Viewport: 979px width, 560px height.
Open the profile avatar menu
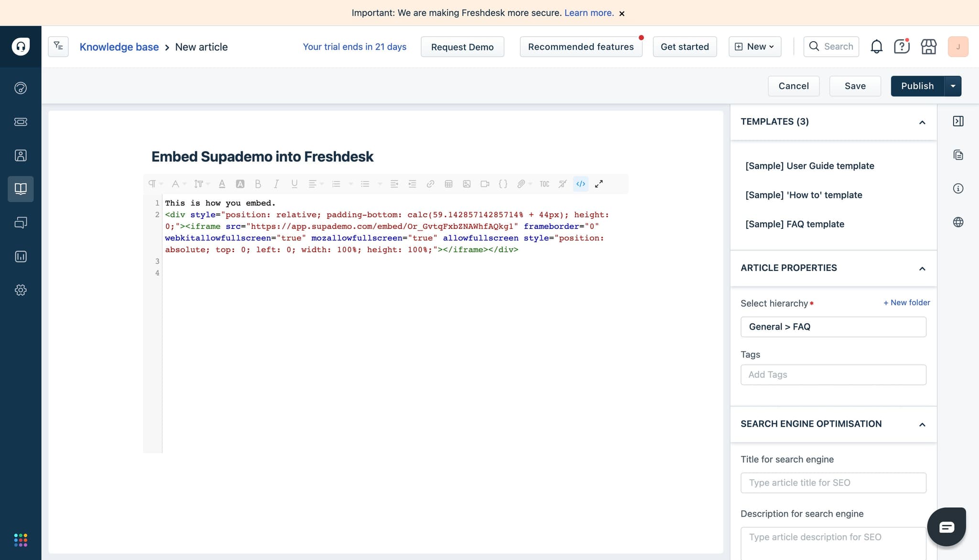tap(958, 46)
